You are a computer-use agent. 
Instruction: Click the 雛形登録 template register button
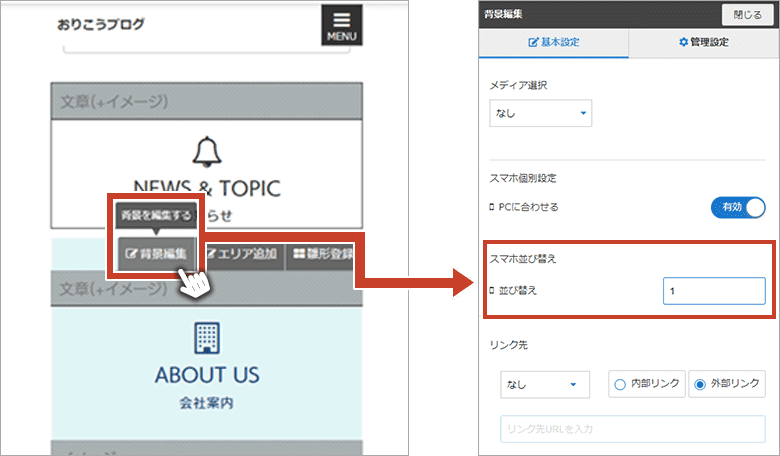click(x=322, y=254)
